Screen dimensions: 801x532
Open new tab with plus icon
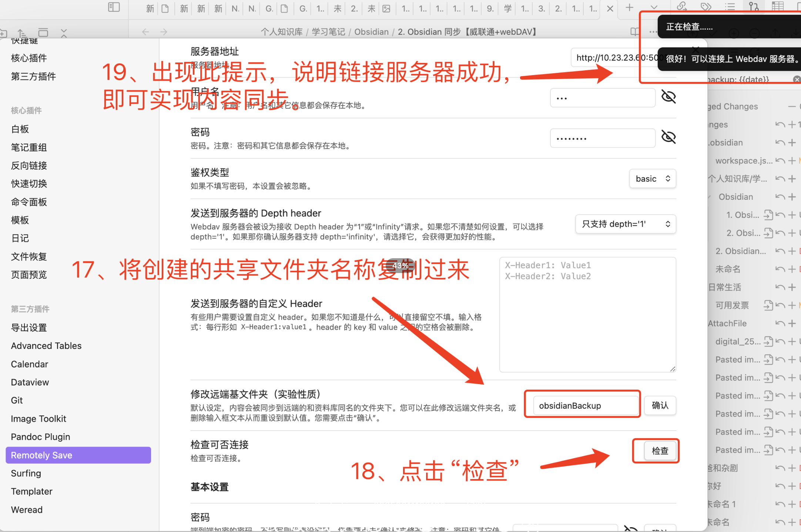point(629,7)
